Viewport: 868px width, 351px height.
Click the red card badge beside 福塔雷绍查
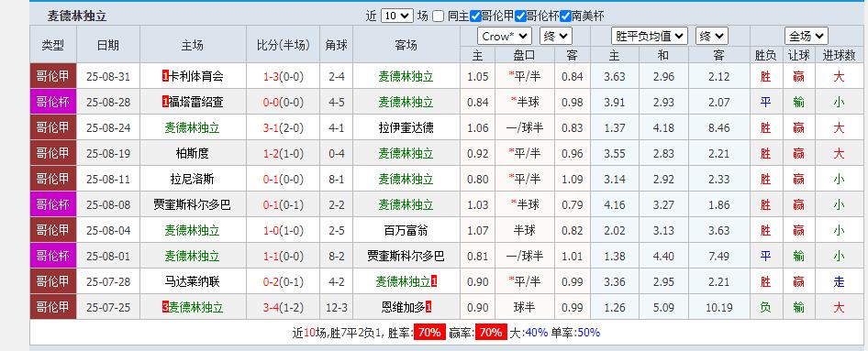(165, 102)
